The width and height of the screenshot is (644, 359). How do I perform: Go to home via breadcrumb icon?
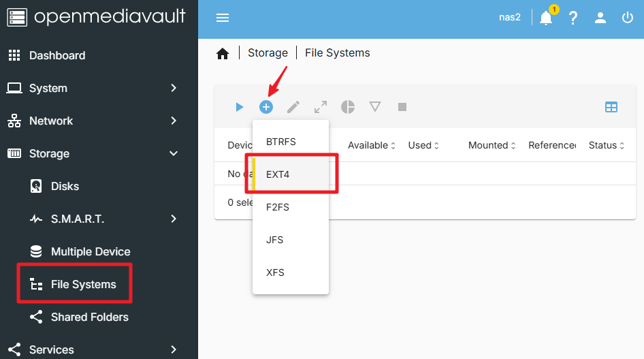(223, 53)
